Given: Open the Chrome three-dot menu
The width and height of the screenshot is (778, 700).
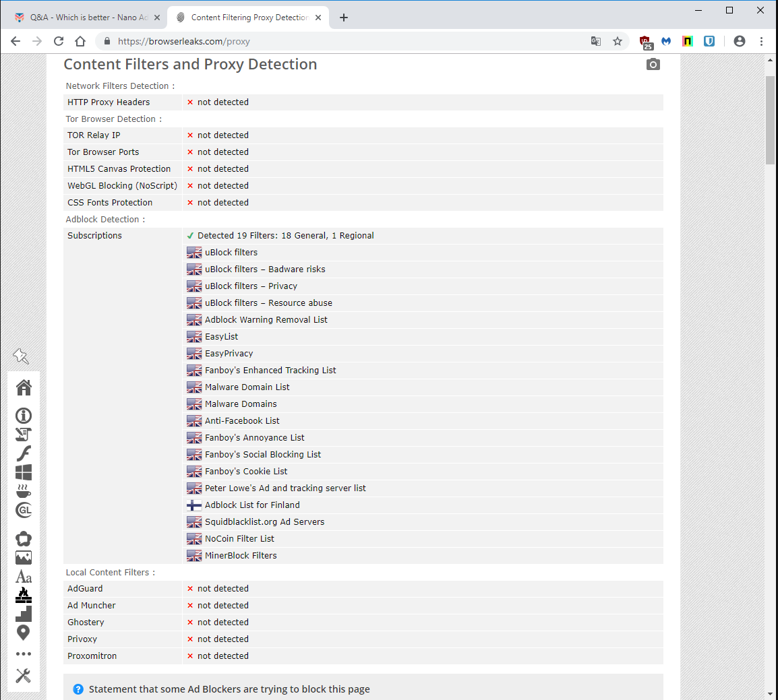Looking at the screenshot, I should click(761, 41).
